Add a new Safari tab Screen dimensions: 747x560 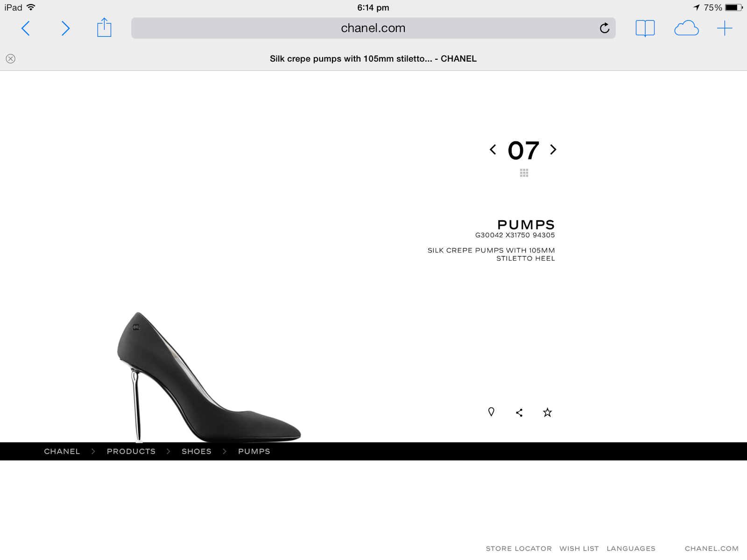pos(725,28)
